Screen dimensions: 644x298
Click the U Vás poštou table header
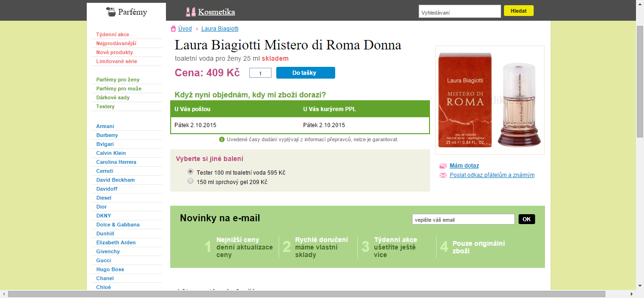click(192, 109)
